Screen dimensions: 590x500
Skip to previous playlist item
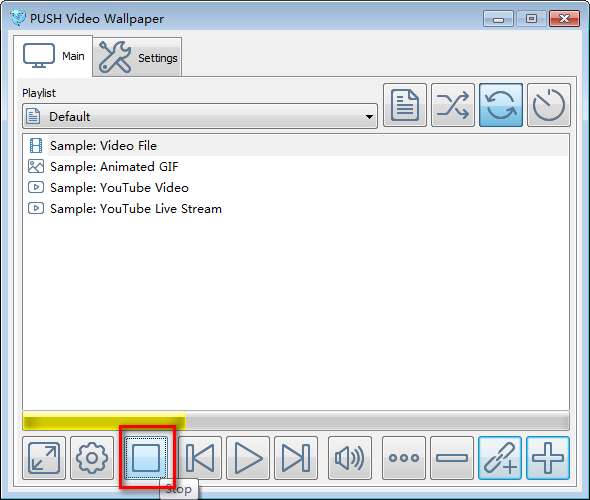[200, 458]
